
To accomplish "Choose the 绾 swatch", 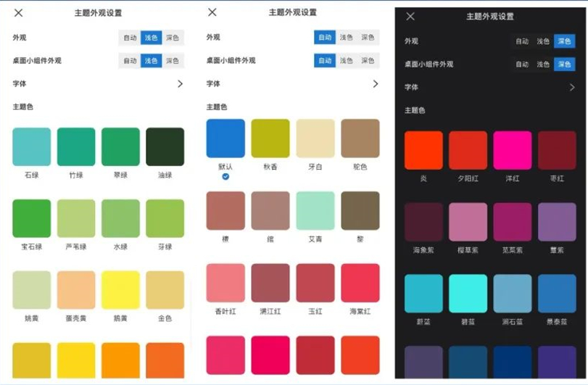I will pos(270,211).
